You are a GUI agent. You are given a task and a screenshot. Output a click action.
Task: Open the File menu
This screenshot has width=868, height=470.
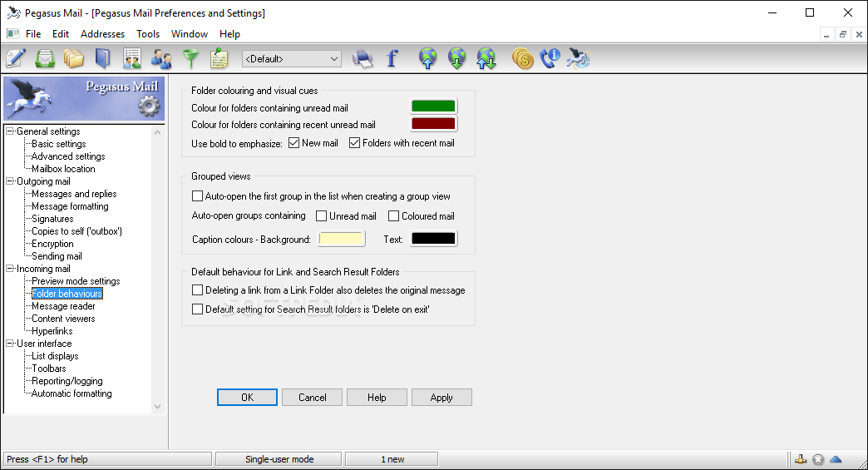coord(33,34)
